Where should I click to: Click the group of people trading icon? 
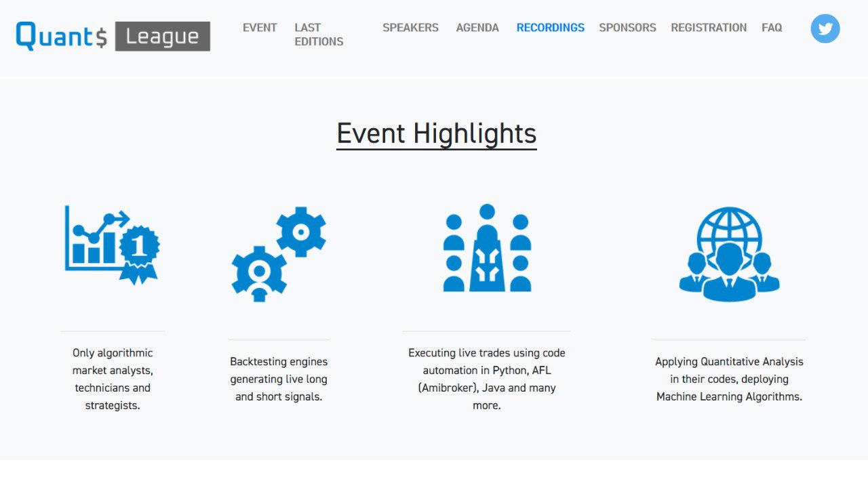487,248
